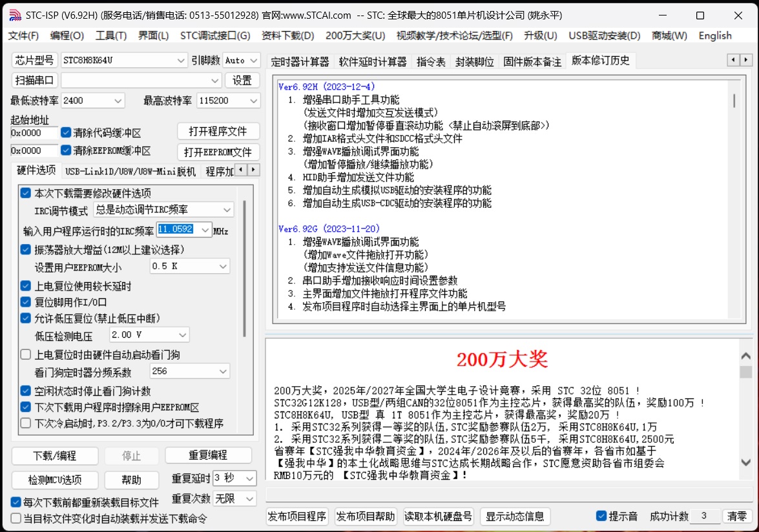This screenshot has width=759, height=532.
Task: Select the USB-Link1D/U8W/U8W-Mini脱机 tab
Action: [x=130, y=171]
